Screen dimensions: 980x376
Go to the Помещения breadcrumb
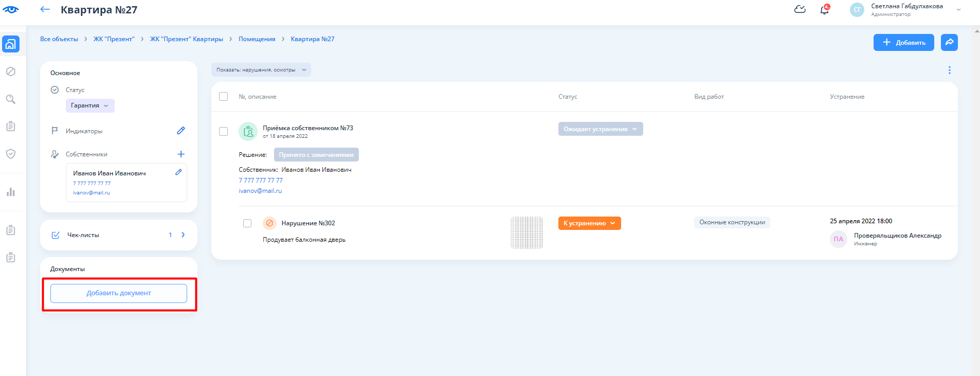pyautogui.click(x=257, y=39)
